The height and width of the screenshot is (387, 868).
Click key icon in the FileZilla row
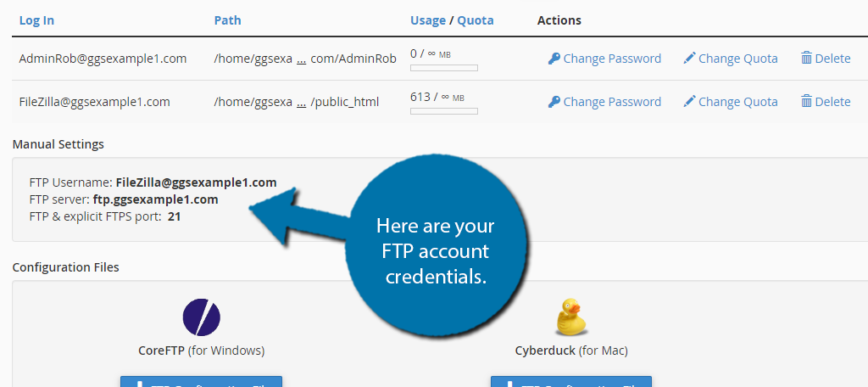coord(554,102)
